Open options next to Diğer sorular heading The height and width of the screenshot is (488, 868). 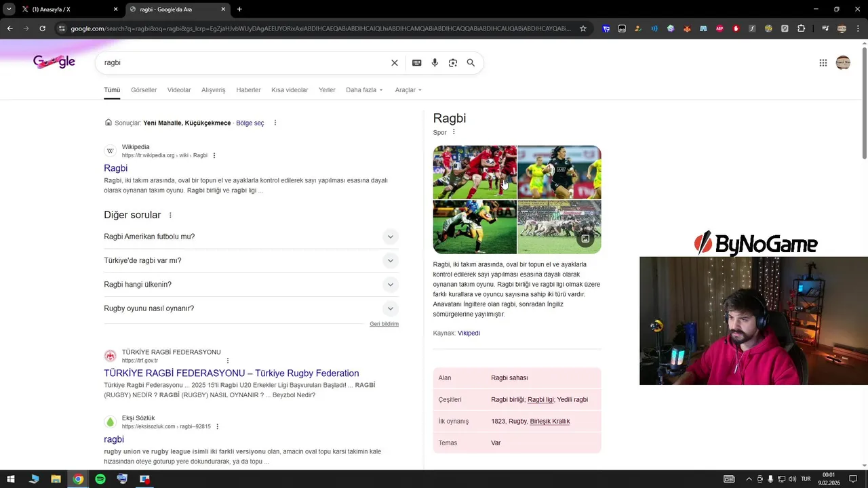pyautogui.click(x=170, y=215)
